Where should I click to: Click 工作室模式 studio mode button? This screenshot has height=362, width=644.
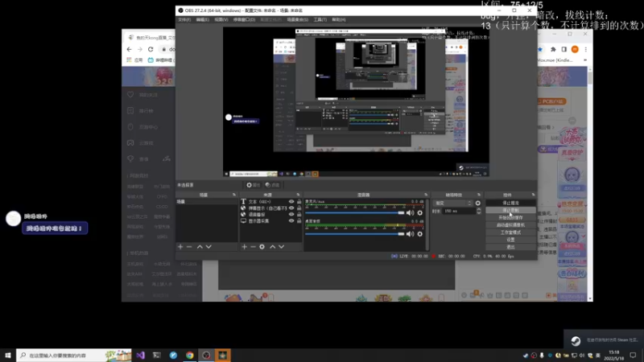(x=510, y=232)
